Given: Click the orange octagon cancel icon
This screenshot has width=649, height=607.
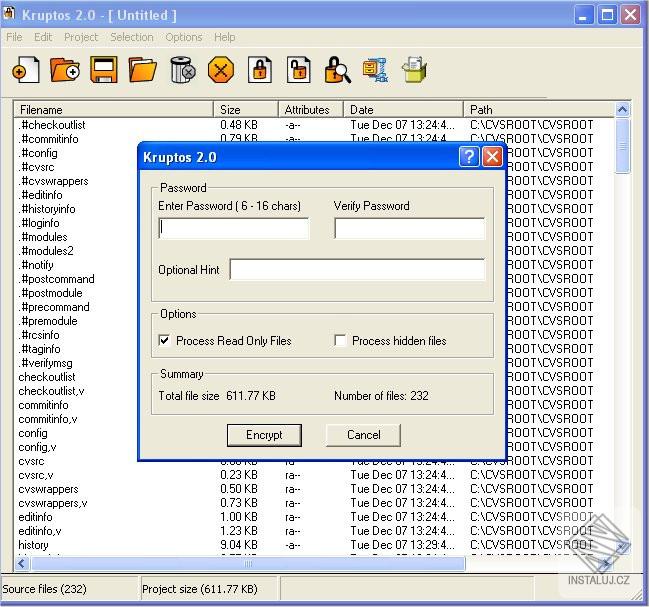Looking at the screenshot, I should coord(221,70).
